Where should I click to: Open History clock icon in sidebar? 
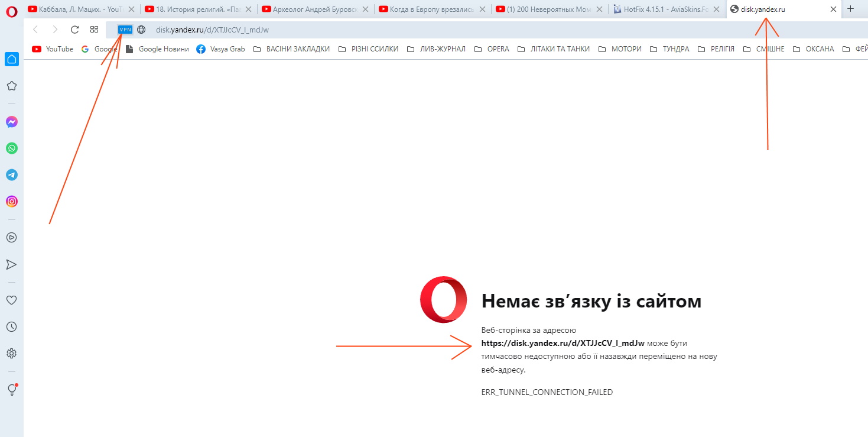(11, 327)
